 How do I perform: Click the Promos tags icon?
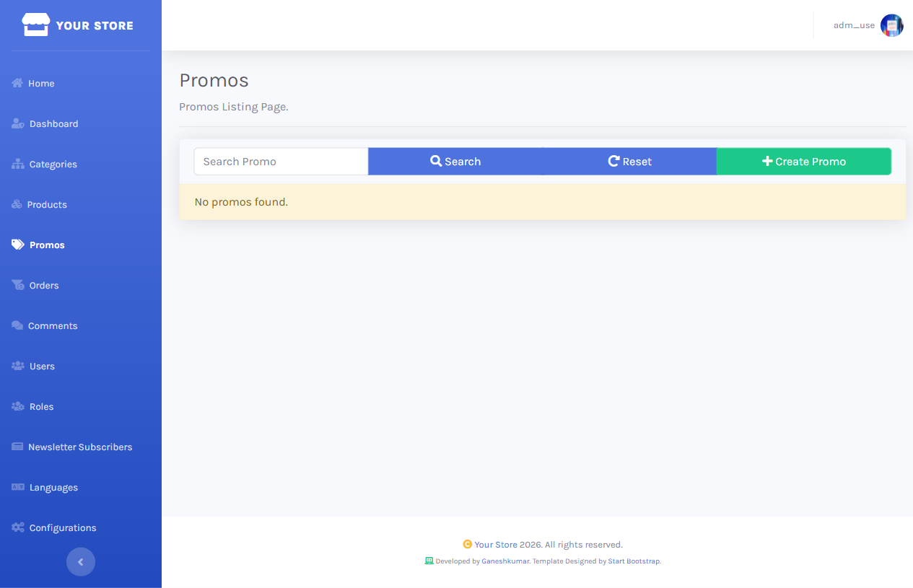click(x=18, y=245)
